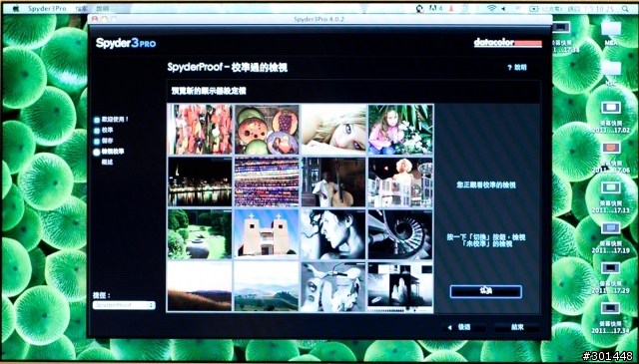Open desktop screenshot file ending 17.19
The image size is (639, 364).
point(611,237)
